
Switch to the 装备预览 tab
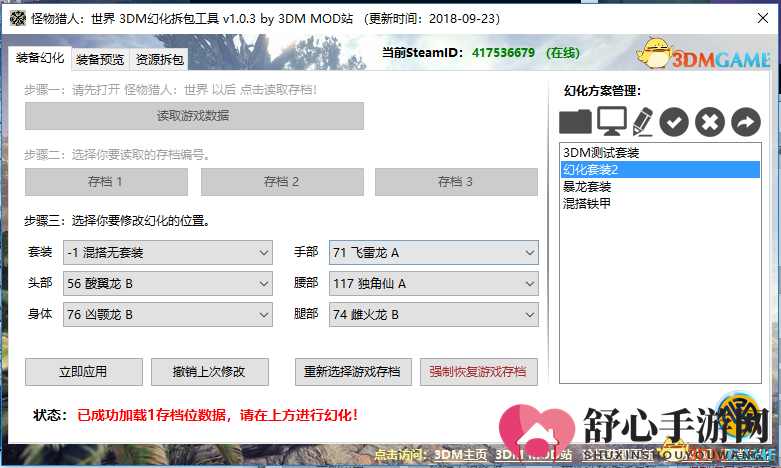(100, 60)
